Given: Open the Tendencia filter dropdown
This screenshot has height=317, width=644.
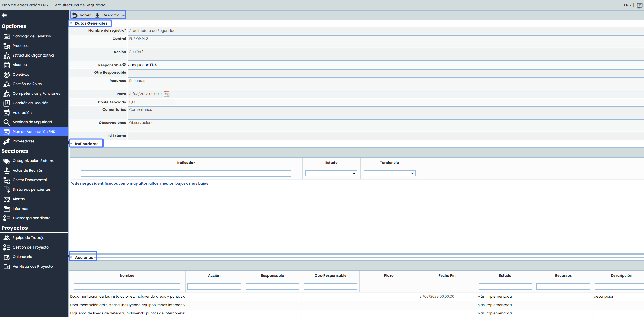Looking at the screenshot, I should point(389,173).
